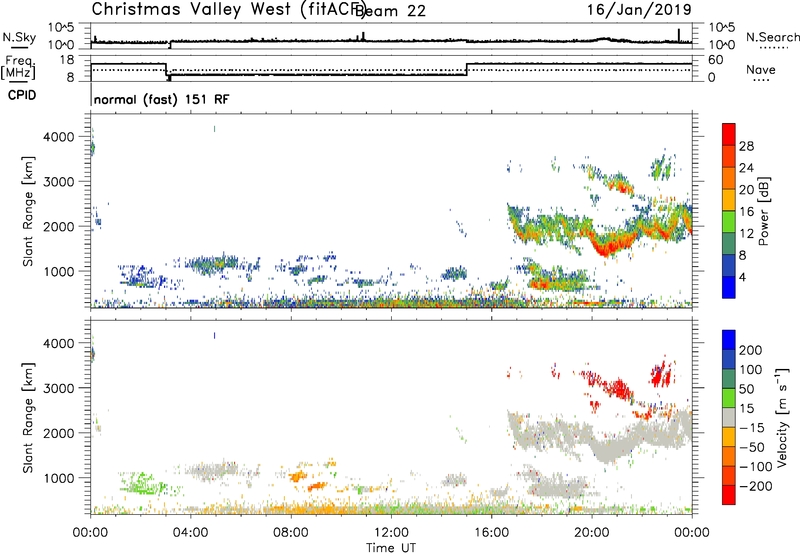Click the "Velocity [m s⁻¹]" colorbar title
Viewport: 800px width, 554px height.
click(x=782, y=417)
